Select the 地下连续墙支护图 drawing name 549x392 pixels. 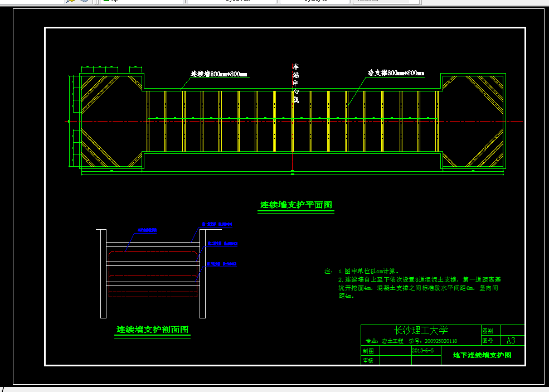482,355
